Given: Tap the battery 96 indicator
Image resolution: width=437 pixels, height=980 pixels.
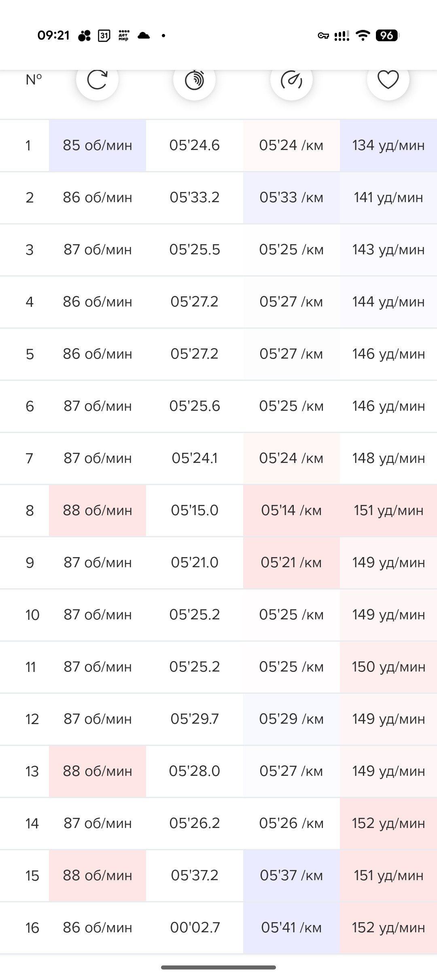Looking at the screenshot, I should (x=387, y=36).
